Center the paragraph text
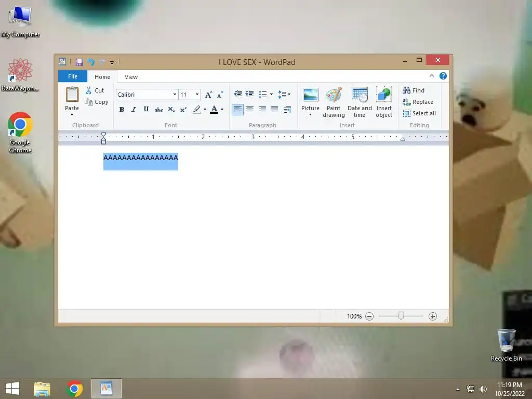 (x=250, y=110)
